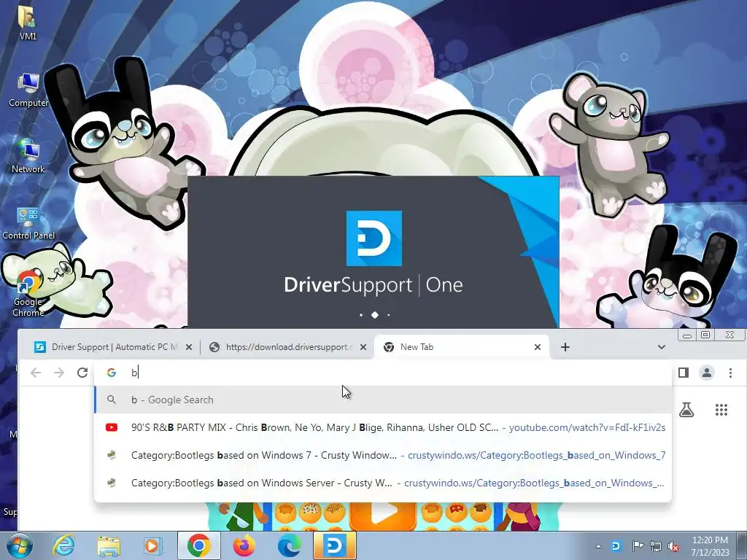Screen dimensions: 747x560
Task: Open the Control Panel desktop icon
Action: pyautogui.click(x=28, y=223)
